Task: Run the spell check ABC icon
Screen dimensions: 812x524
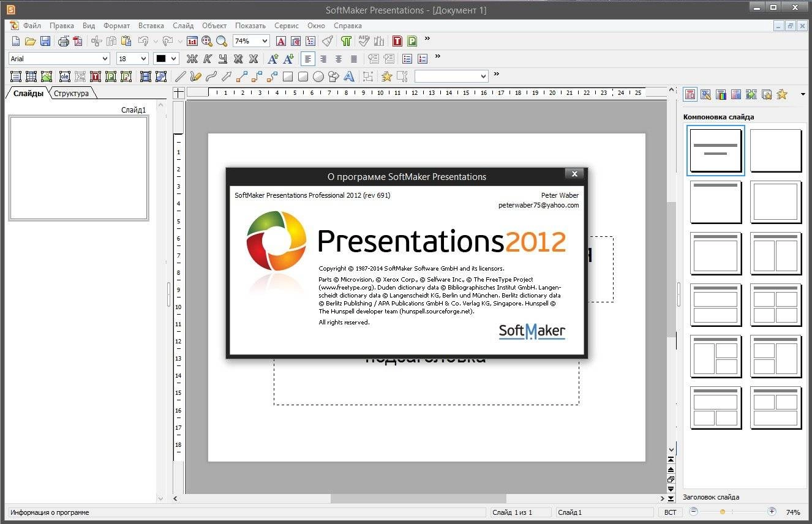Action: coord(364,41)
